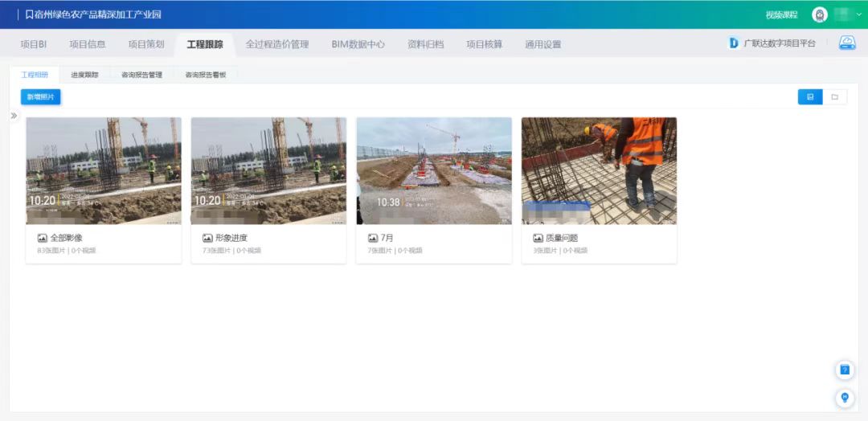Screen dimensions: 868x421
Task: Click the 广联达数字项目平台 logo icon
Action: point(734,43)
